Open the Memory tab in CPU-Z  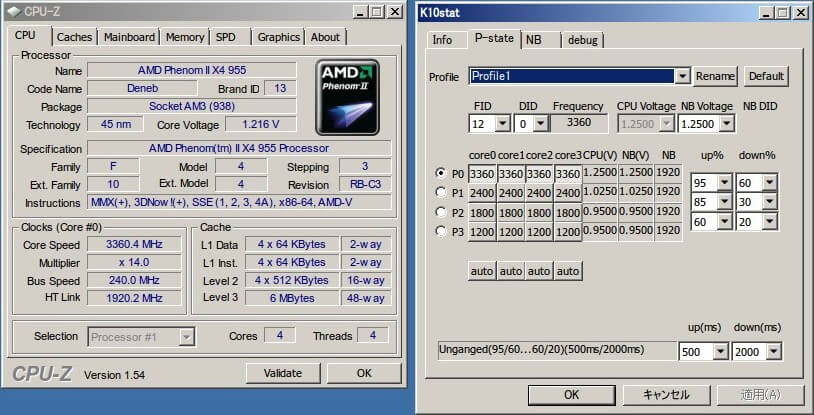coord(185,37)
